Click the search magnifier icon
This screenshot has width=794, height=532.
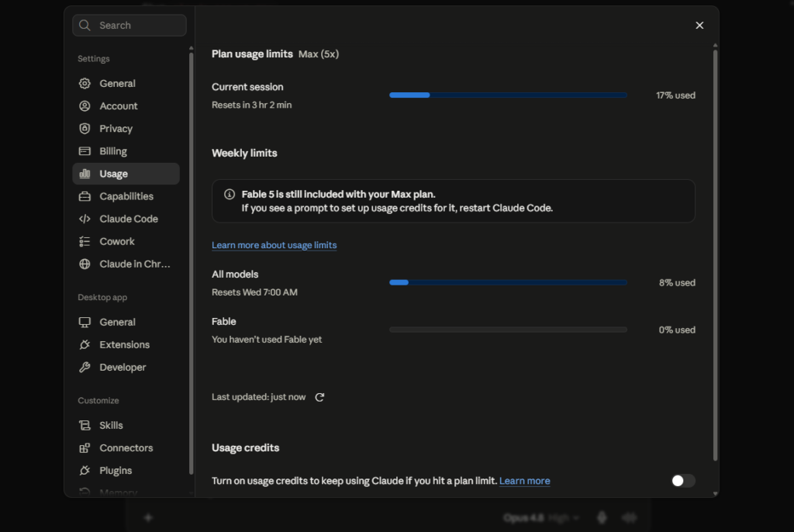85,26
